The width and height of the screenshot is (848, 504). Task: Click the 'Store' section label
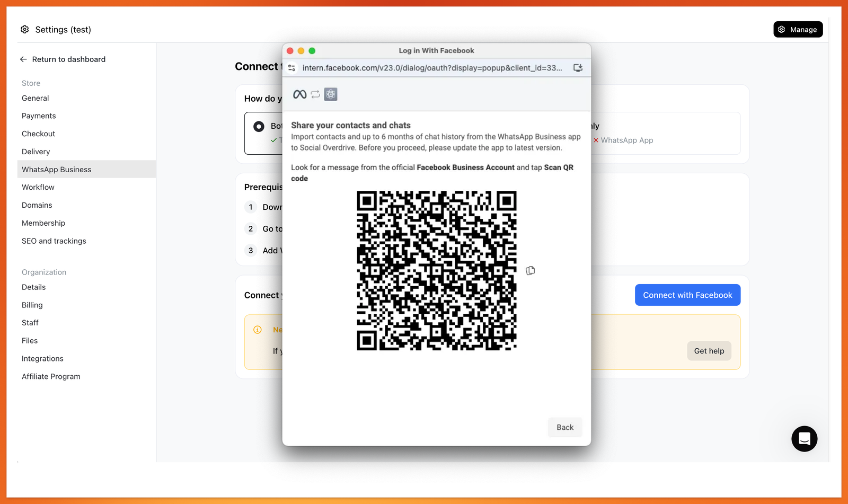click(x=31, y=83)
